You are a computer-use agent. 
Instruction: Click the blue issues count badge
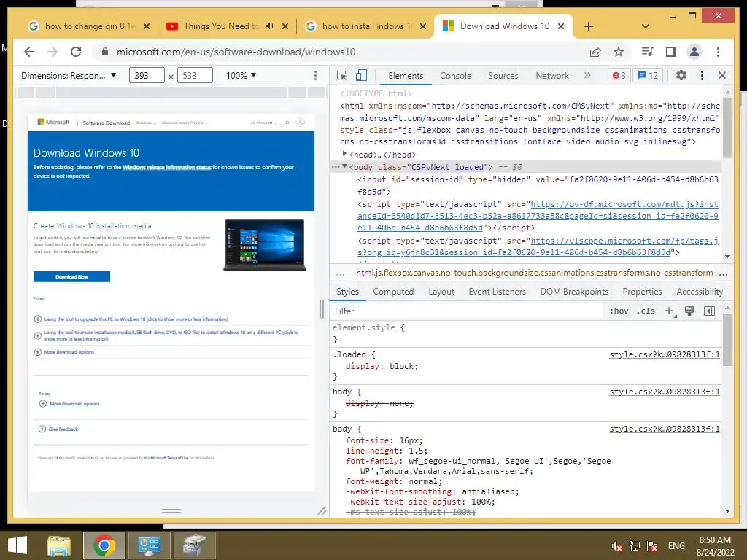[x=648, y=75]
